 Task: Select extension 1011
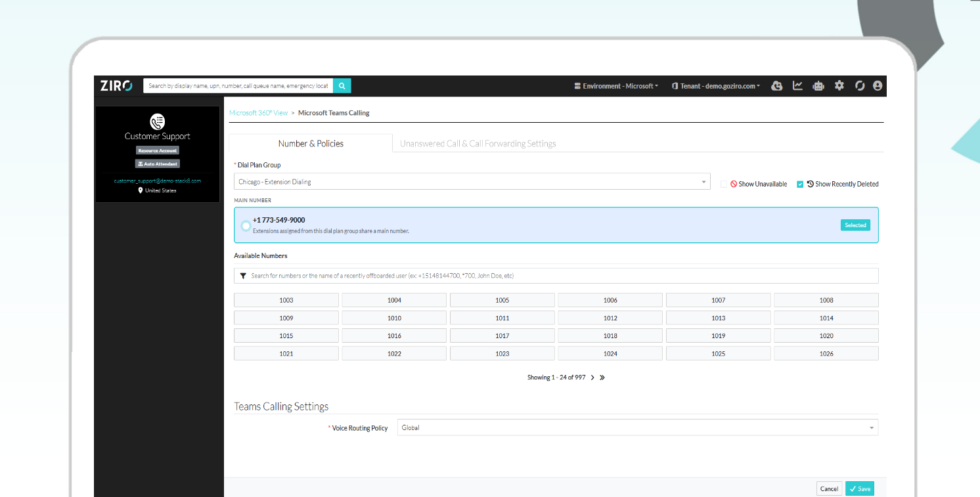502,318
